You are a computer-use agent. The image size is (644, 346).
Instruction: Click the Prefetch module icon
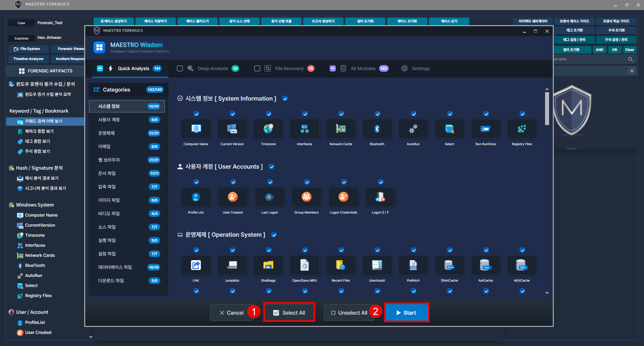[x=413, y=265]
